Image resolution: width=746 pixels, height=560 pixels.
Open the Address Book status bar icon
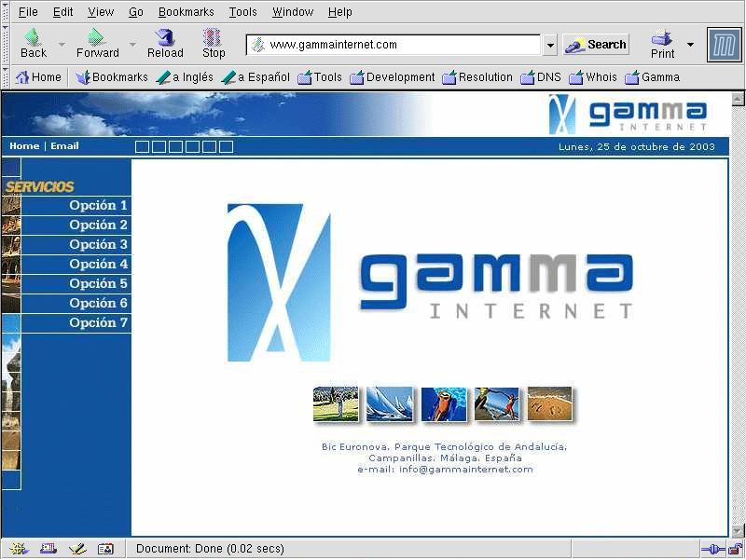coord(105,549)
